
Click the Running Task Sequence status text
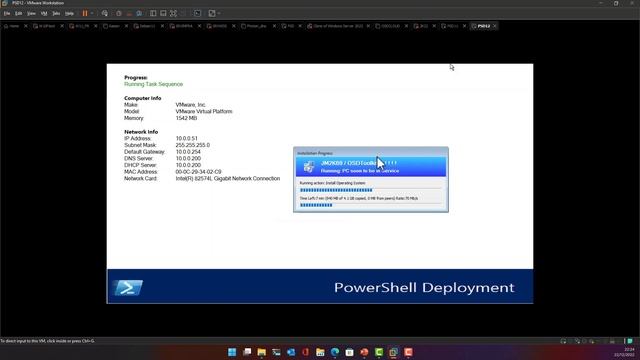(x=153, y=84)
